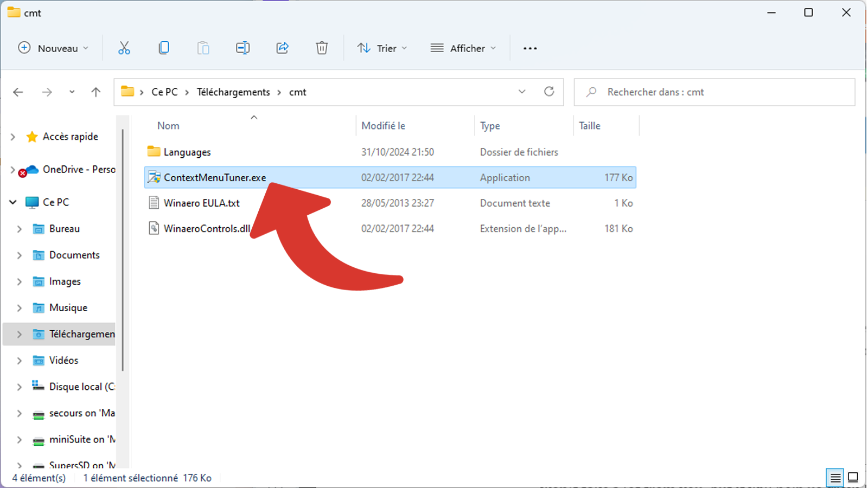
Task: Click the navigation pane vertical scrollbar
Action: click(x=123, y=249)
